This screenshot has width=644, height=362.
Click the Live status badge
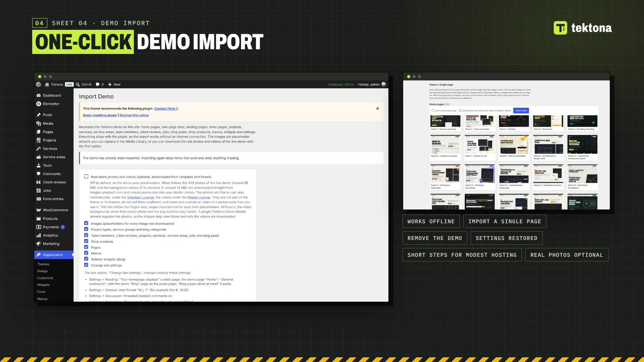(69, 84)
